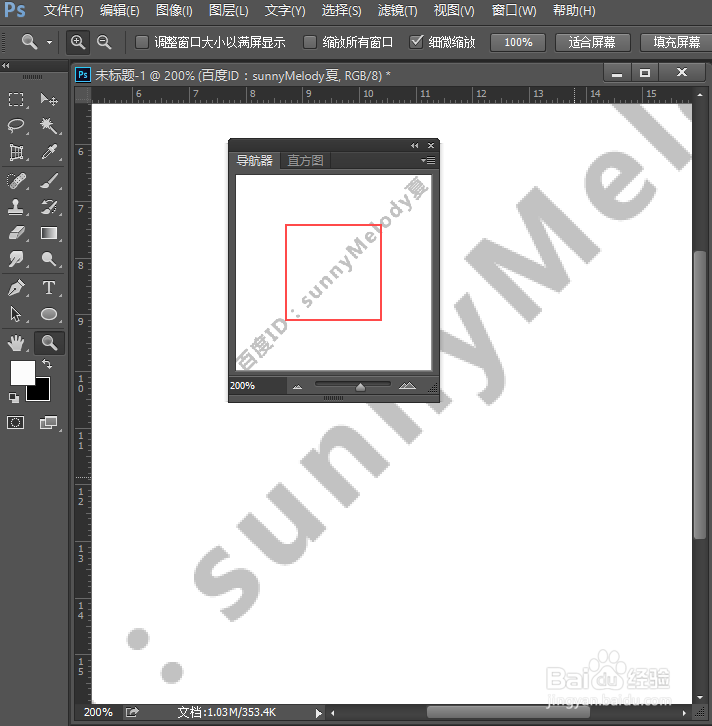This screenshot has height=726, width=712.
Task: Change the screen mode icon
Action: pyautogui.click(x=49, y=422)
